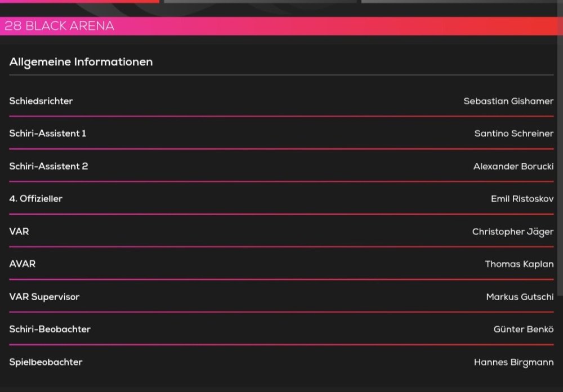
Task: Click the Schiedsrichter row label
Action: pos(41,101)
